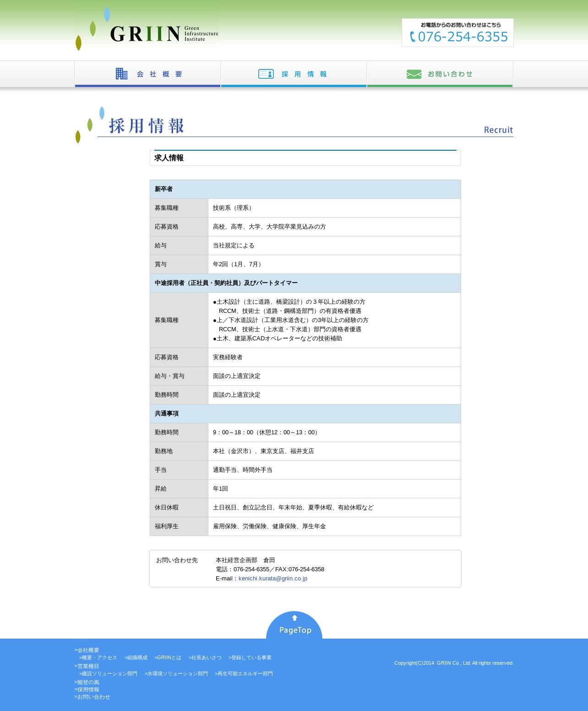Click the 実務経験者 cell
The height and width of the screenshot is (711, 588).
[x=334, y=357]
